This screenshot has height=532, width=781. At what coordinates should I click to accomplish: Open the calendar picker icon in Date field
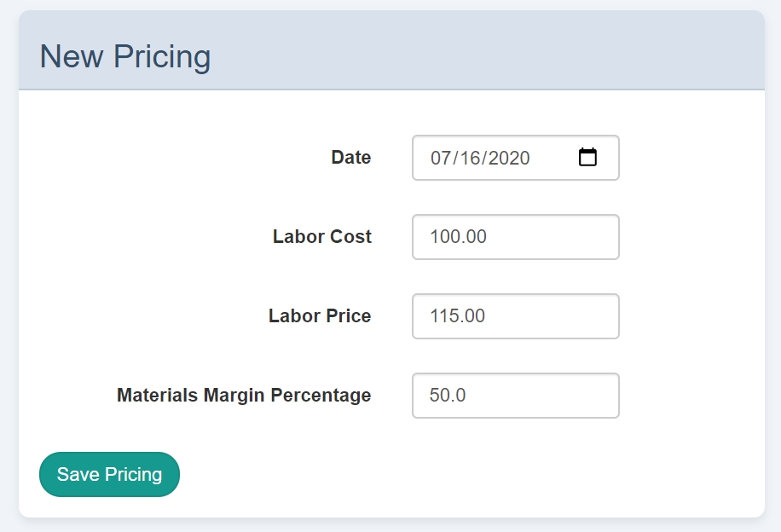[587, 158]
